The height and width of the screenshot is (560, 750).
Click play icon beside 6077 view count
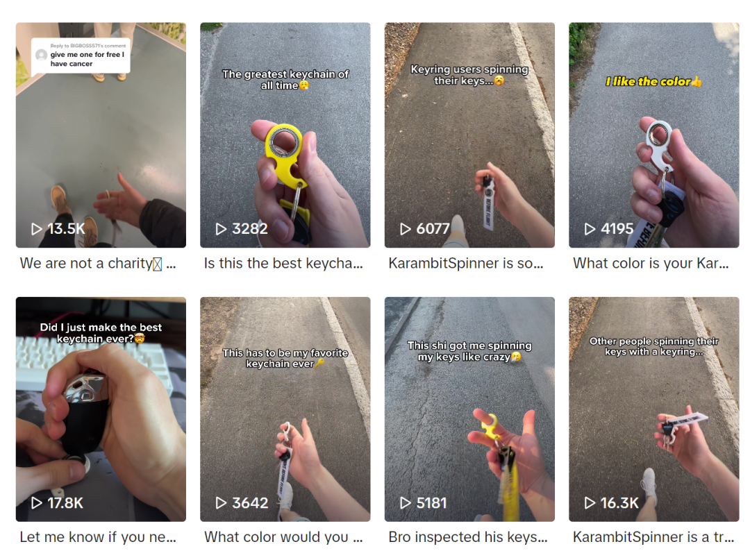pos(405,229)
